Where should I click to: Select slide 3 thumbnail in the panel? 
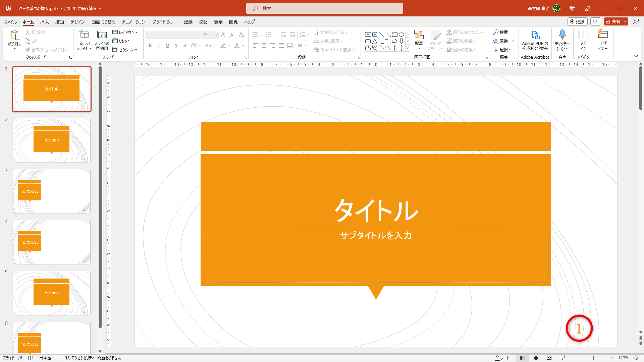coord(51,191)
